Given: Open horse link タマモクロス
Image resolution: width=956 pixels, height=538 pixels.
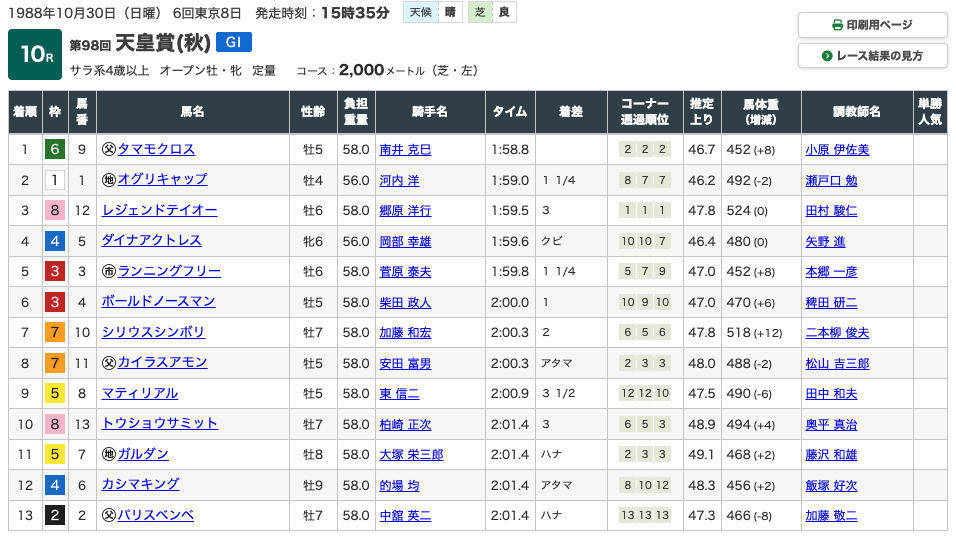Looking at the screenshot, I should (156, 149).
